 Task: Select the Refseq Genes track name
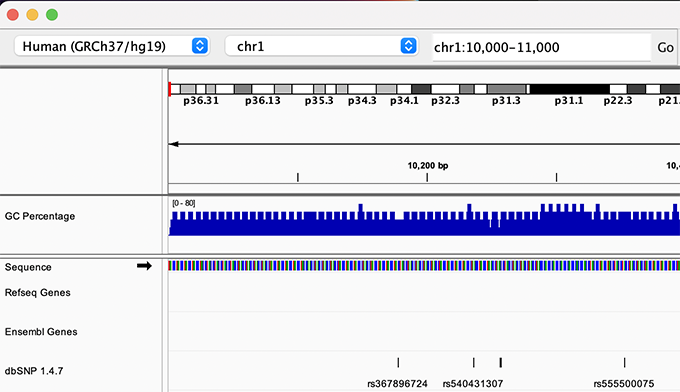click(x=38, y=293)
